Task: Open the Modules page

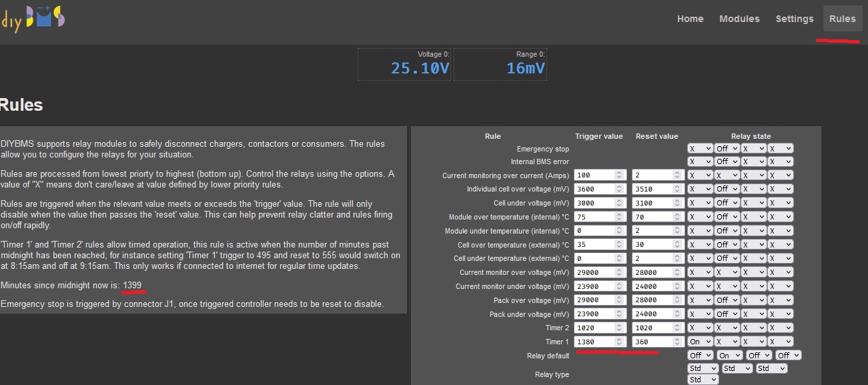Action: click(739, 19)
